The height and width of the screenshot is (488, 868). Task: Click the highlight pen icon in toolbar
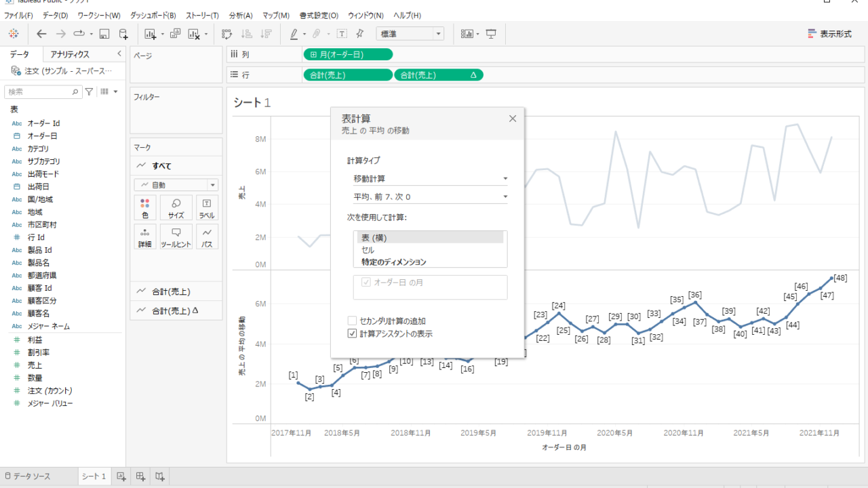(x=294, y=33)
